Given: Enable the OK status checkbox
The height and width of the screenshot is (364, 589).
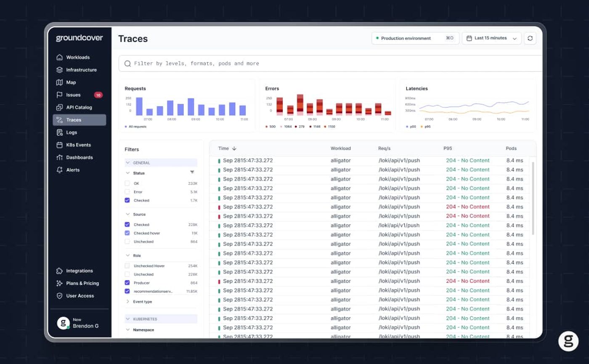Looking at the screenshot, I should click(127, 183).
